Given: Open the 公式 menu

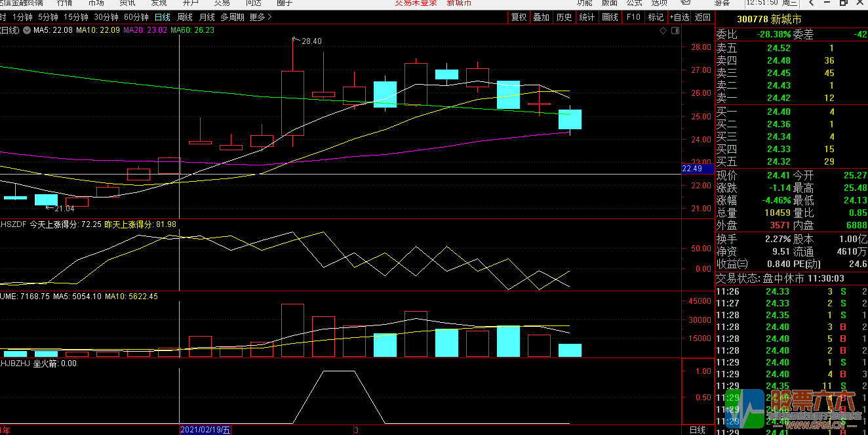Looking at the screenshot, I should pos(634,3).
